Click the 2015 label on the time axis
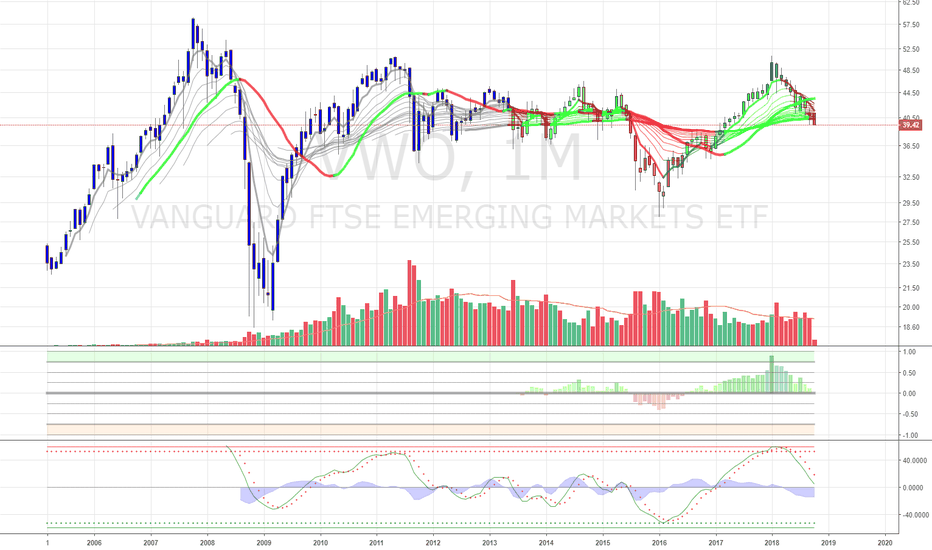The image size is (932, 550). [x=603, y=542]
